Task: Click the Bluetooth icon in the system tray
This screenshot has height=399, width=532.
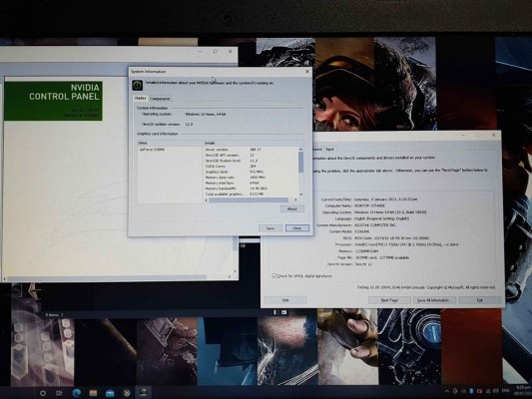Action: pyautogui.click(x=471, y=391)
